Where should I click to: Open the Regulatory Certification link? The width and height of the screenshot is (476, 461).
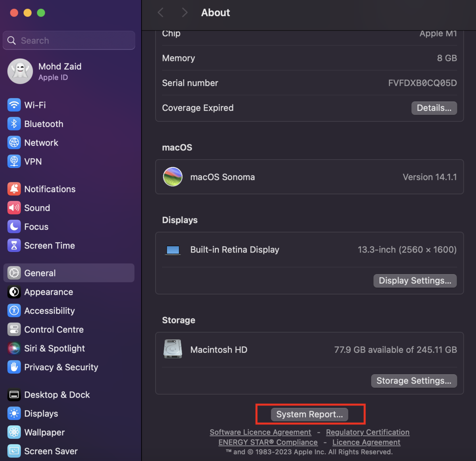[368, 432]
